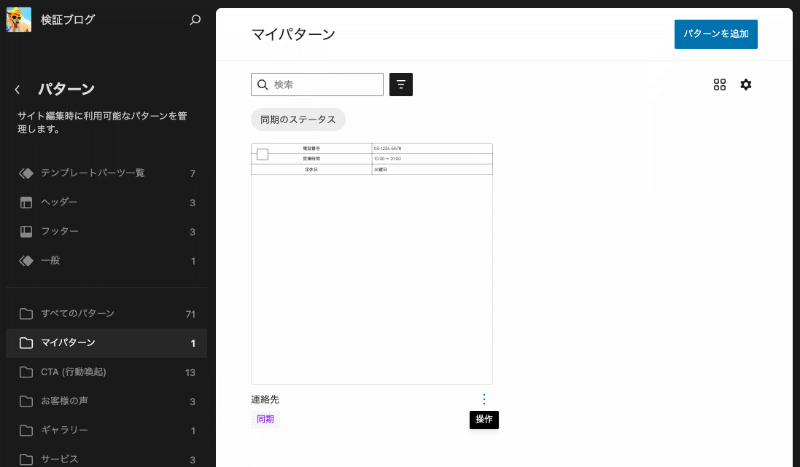800x467 pixels.
Task: Click the 検証ブログ site title
Action: point(68,20)
